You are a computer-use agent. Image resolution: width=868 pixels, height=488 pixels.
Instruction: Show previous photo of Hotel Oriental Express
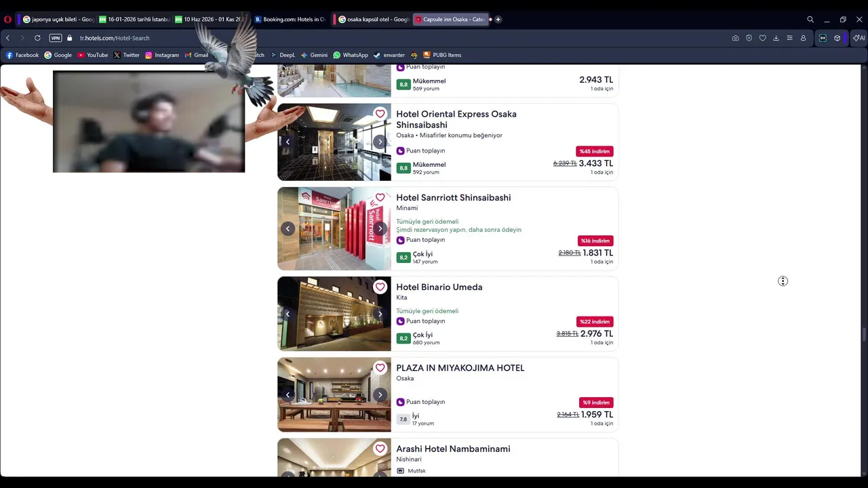point(288,142)
